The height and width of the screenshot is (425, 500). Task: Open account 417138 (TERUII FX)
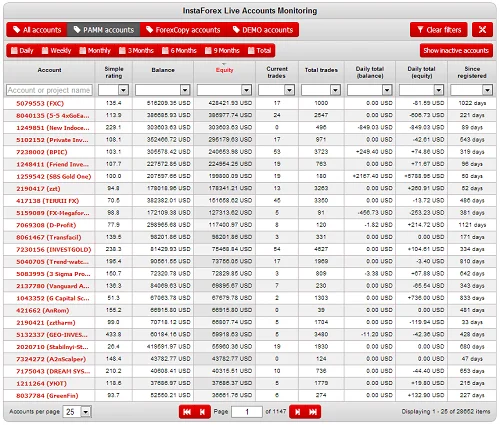47,201
